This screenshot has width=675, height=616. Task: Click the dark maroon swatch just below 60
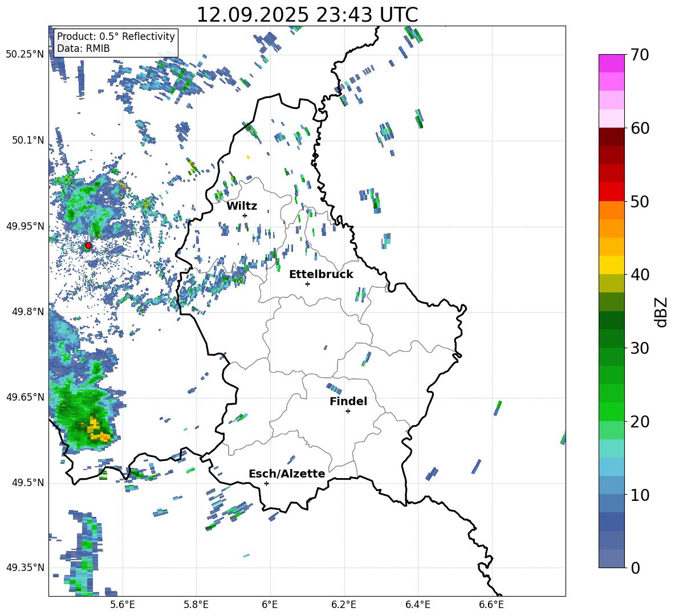(611, 137)
